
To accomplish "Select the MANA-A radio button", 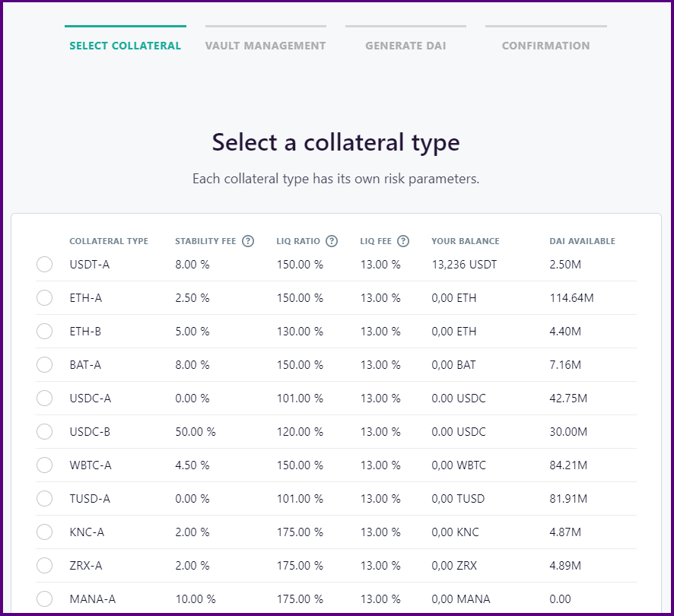I will [x=45, y=599].
